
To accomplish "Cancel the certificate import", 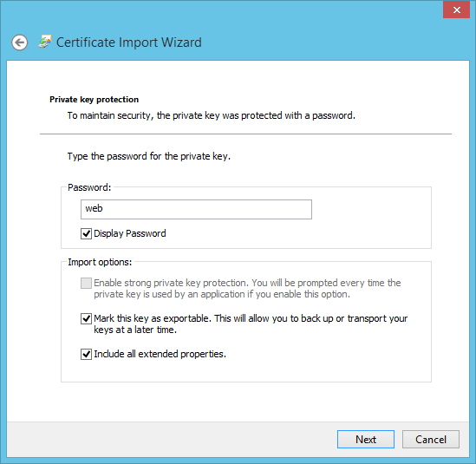I will (x=430, y=439).
